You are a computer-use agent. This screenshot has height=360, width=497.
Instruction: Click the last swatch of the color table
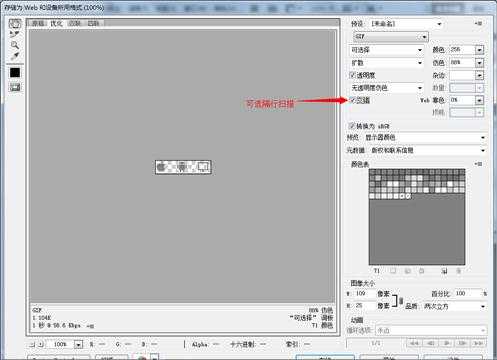point(408,196)
